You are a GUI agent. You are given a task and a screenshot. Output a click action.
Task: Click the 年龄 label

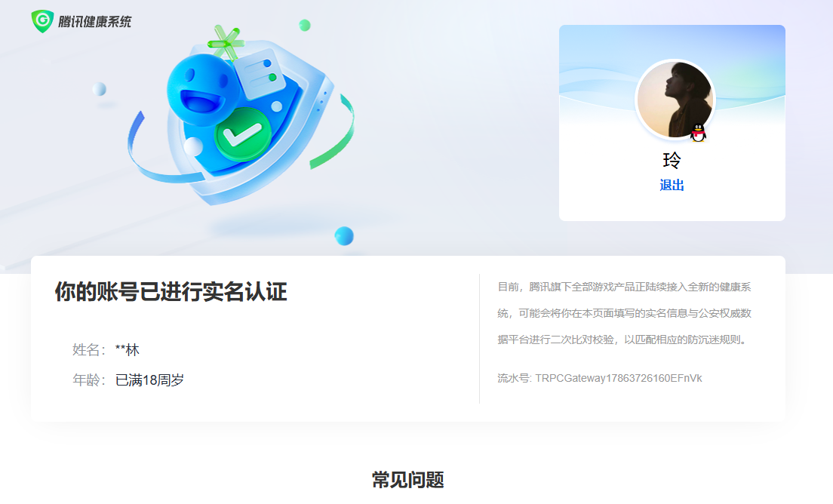click(x=88, y=380)
